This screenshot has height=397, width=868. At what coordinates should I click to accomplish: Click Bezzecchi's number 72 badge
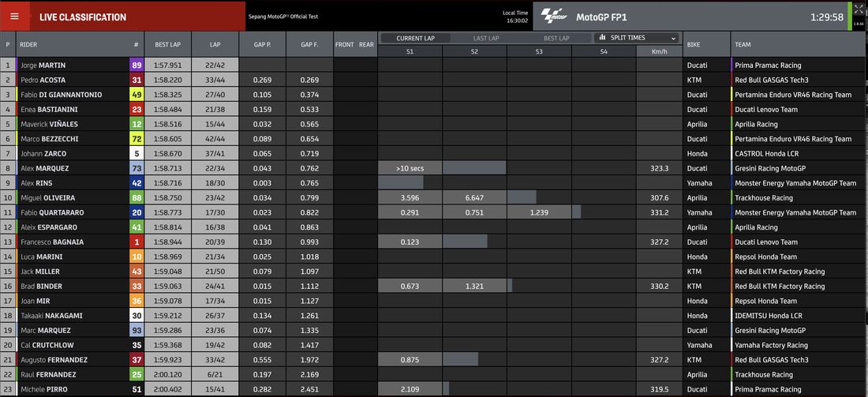137,139
